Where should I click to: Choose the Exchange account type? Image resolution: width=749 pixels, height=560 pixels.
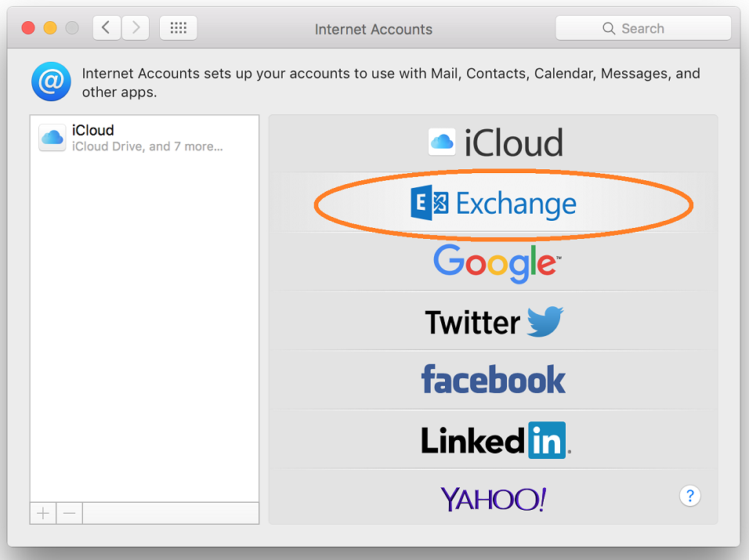click(x=493, y=204)
